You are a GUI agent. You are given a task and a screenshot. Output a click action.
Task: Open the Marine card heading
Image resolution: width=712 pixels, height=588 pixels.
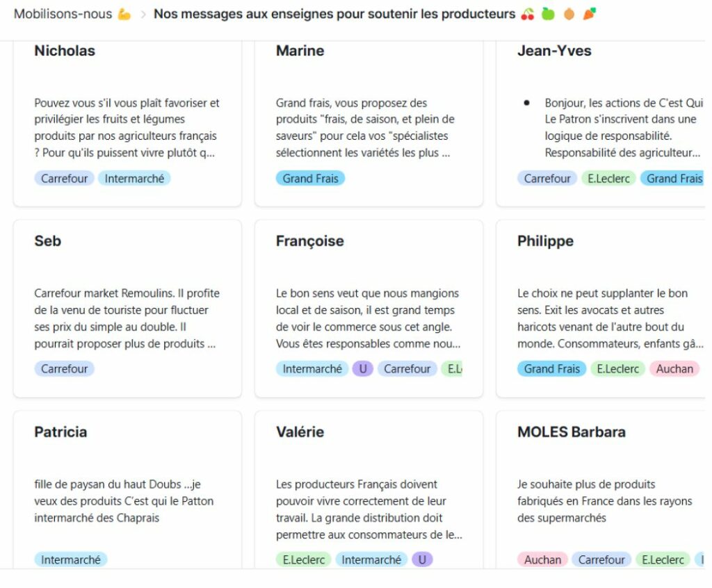pyautogui.click(x=300, y=51)
